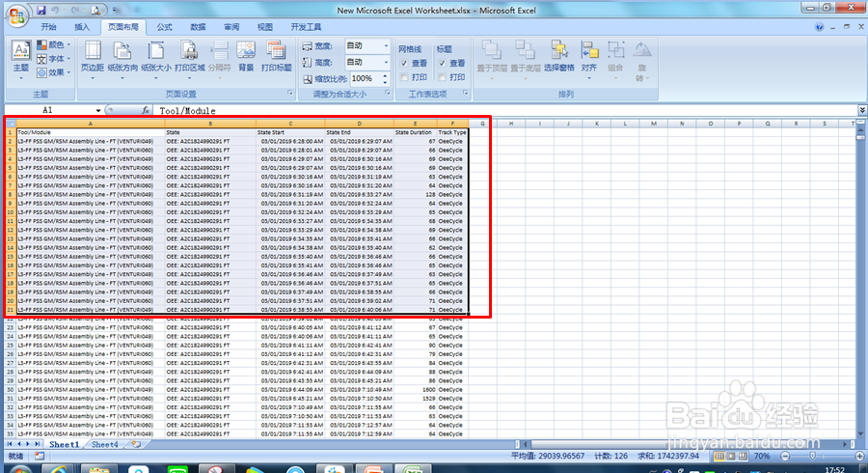Open the 选择窗格 selection pane
The width and height of the screenshot is (868, 473).
[559, 58]
